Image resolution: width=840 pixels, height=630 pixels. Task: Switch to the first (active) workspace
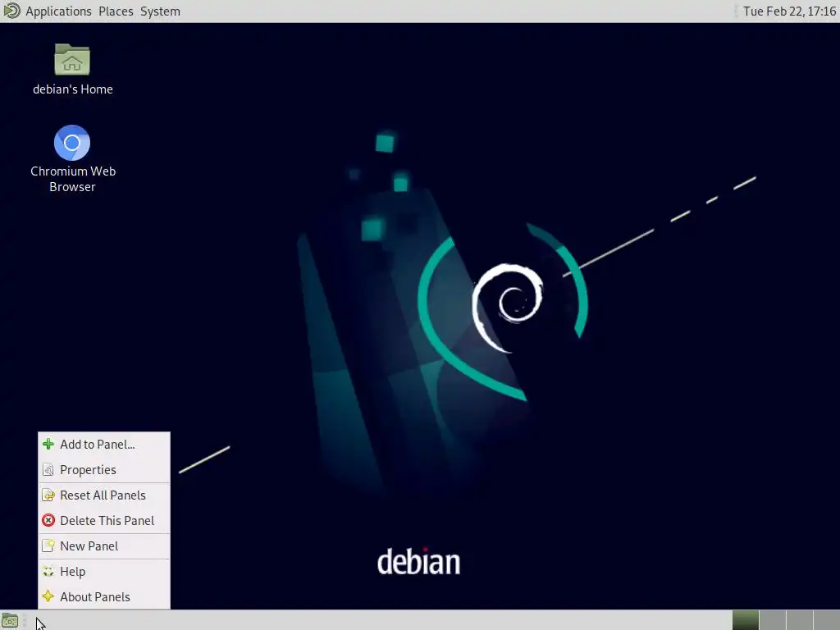tap(745, 620)
